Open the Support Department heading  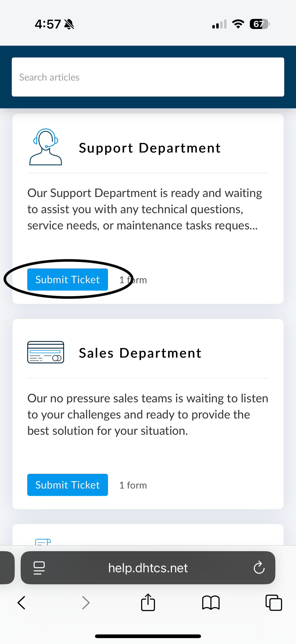click(x=150, y=148)
